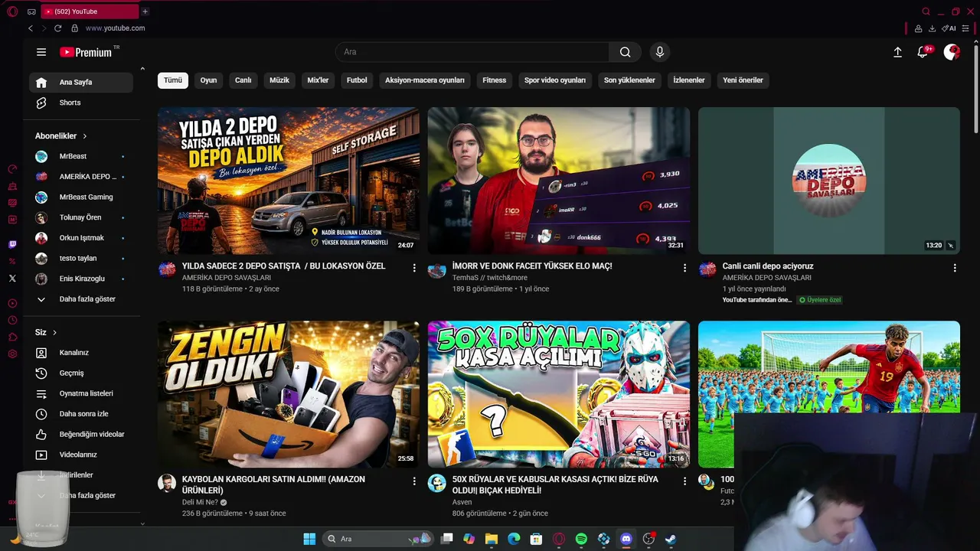Expand Daha fazla göster under subscriptions

81,299
